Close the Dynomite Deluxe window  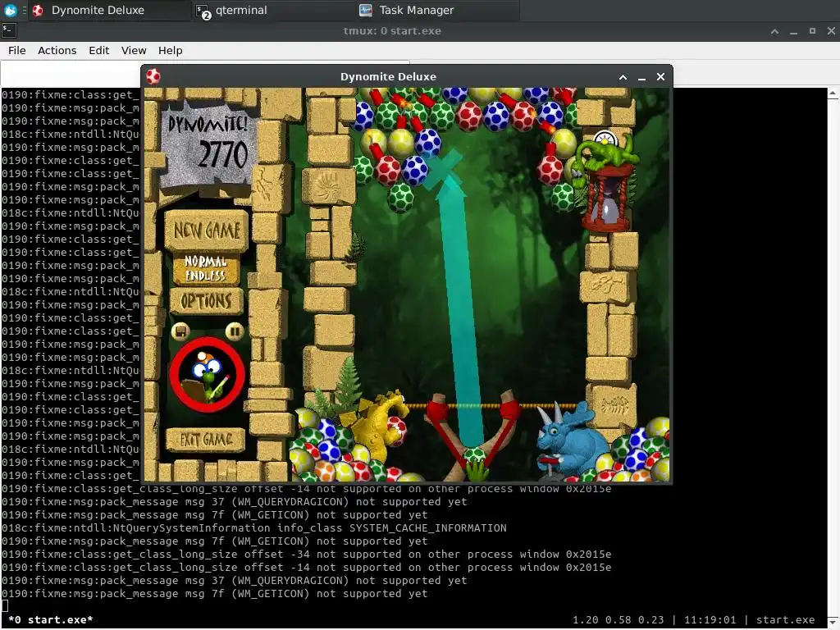[x=660, y=77]
